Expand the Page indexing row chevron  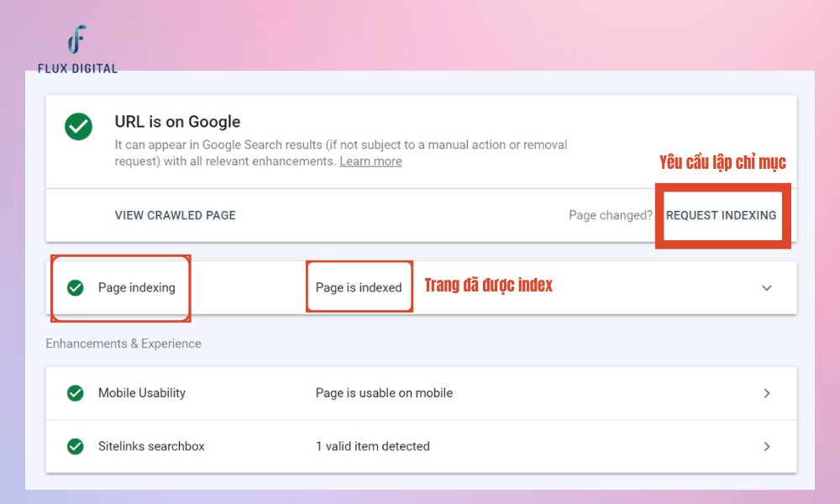point(767,288)
